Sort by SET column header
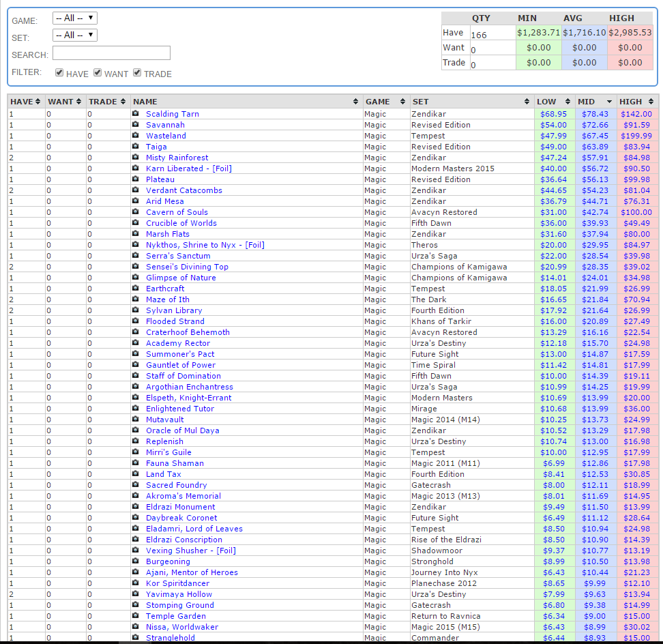 pyautogui.click(x=471, y=102)
